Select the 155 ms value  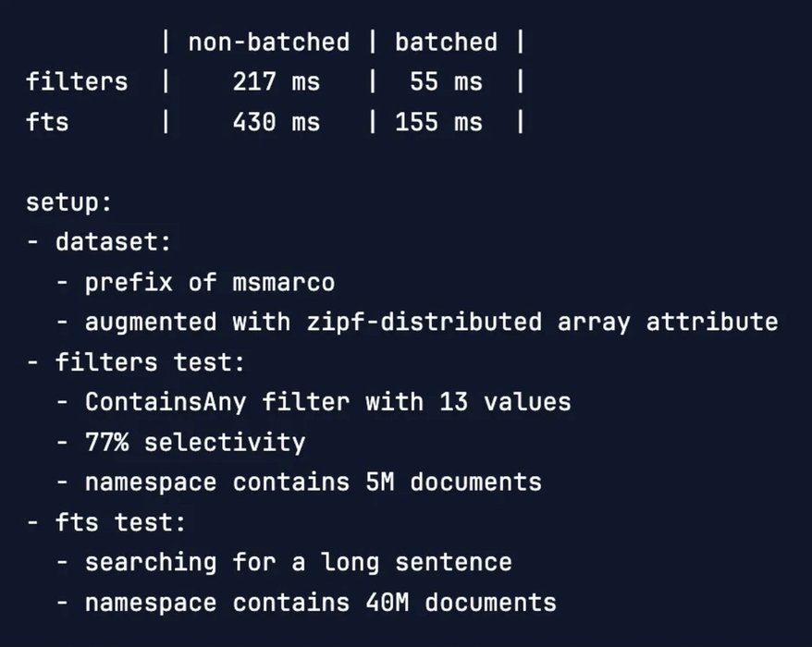438,122
